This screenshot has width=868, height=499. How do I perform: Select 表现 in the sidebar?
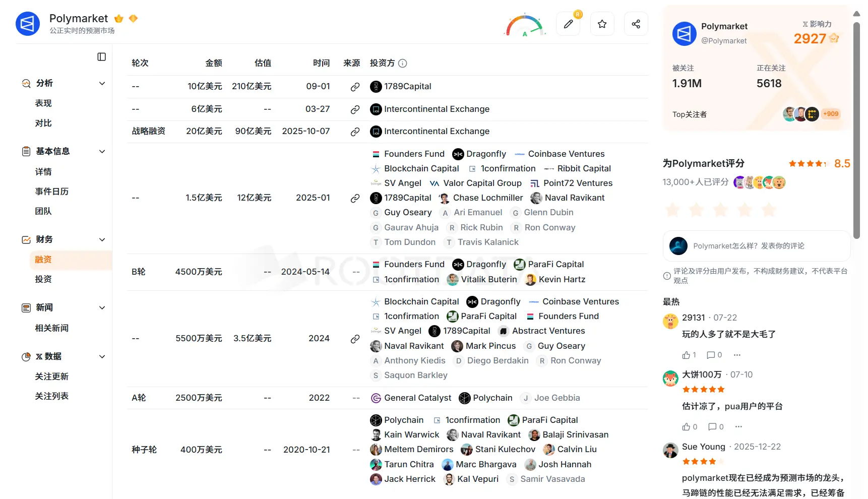tap(43, 103)
